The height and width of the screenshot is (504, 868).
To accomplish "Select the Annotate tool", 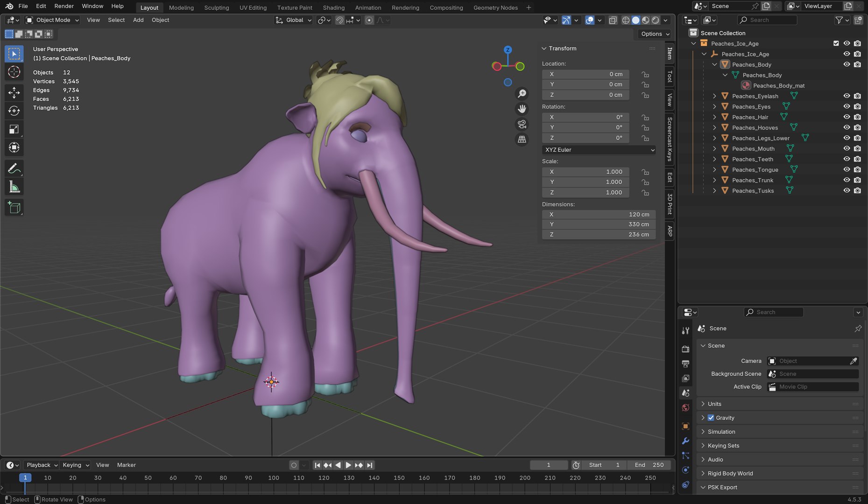I will [14, 168].
